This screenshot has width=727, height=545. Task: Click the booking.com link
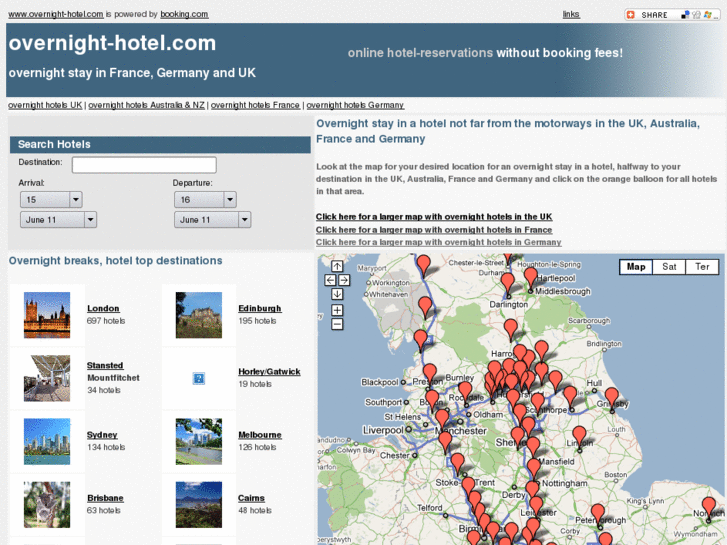[184, 14]
